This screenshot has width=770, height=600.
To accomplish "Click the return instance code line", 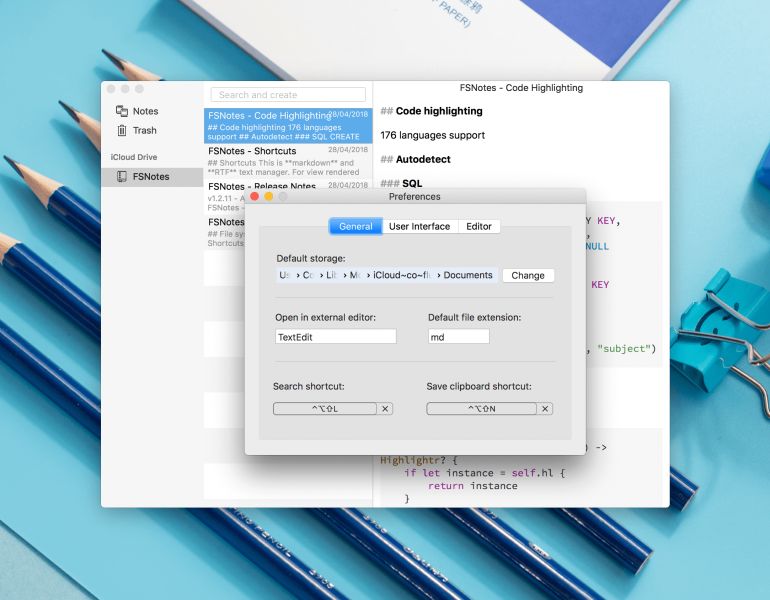I will (472, 486).
